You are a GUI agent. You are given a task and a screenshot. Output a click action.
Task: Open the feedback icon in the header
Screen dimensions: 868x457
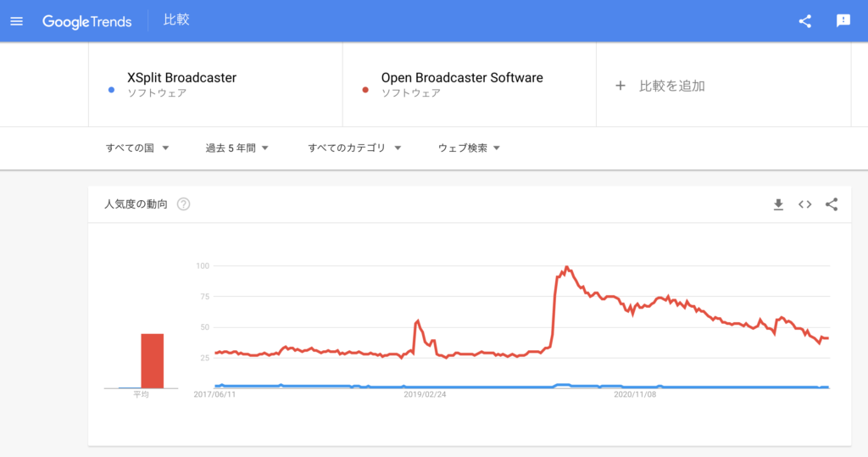point(843,21)
